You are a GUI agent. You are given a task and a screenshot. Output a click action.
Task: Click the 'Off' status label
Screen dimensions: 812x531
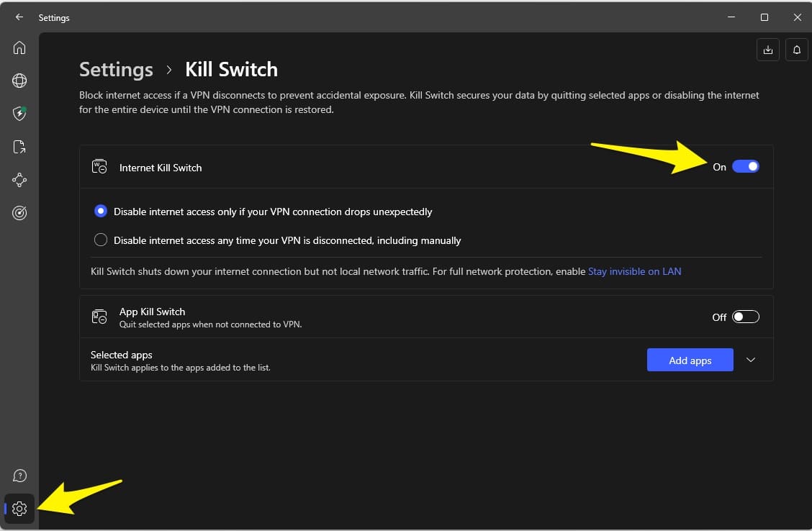point(719,317)
